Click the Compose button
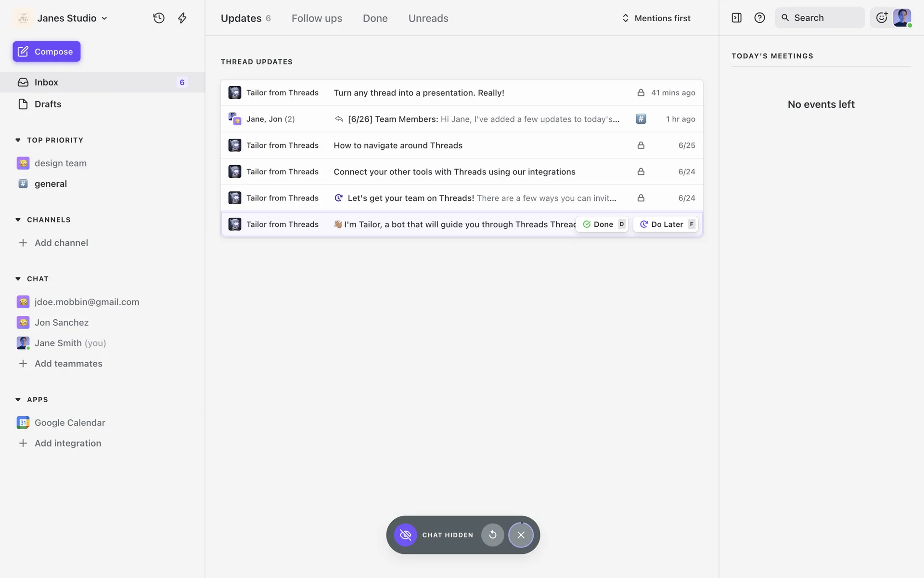Screen dimensions: 924x578 point(47,52)
